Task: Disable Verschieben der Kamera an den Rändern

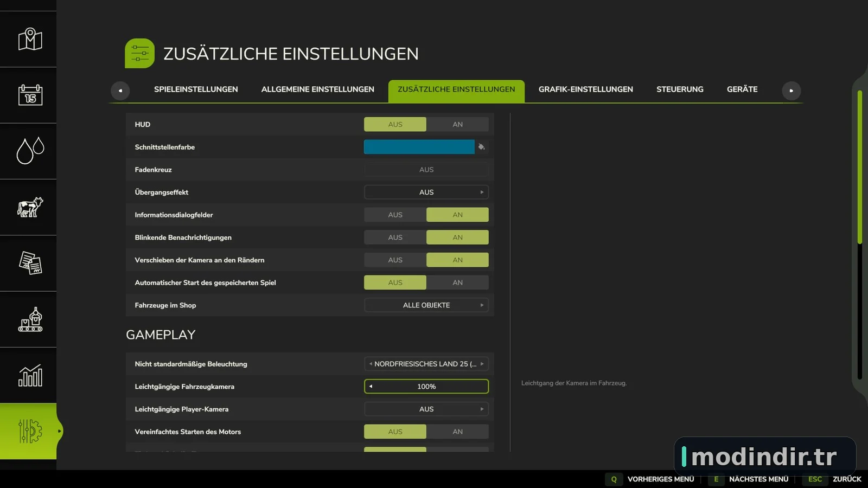Action: (x=395, y=260)
